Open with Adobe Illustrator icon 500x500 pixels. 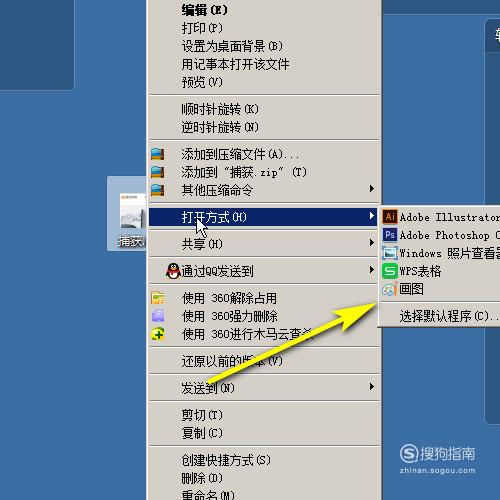[x=390, y=217]
